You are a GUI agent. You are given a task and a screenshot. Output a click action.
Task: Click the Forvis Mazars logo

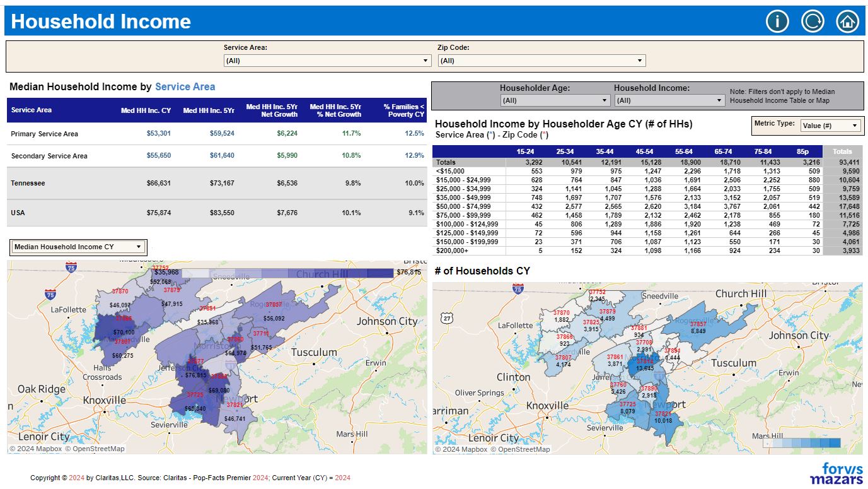pyautogui.click(x=836, y=473)
